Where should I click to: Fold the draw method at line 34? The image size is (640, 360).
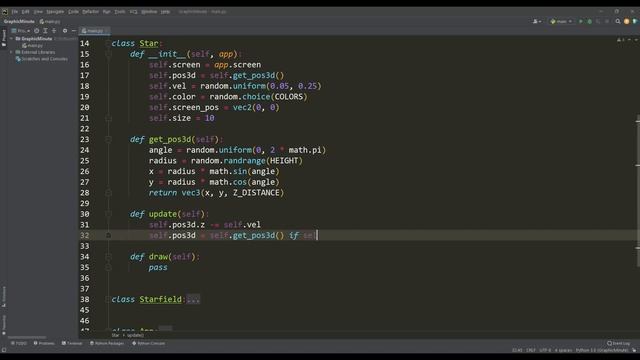(x=108, y=257)
